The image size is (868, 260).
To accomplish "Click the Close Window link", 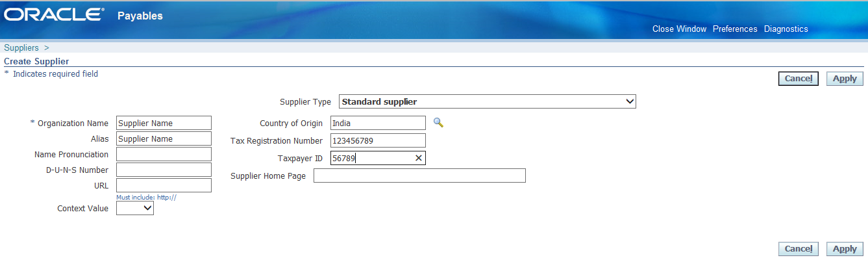I will coord(679,29).
